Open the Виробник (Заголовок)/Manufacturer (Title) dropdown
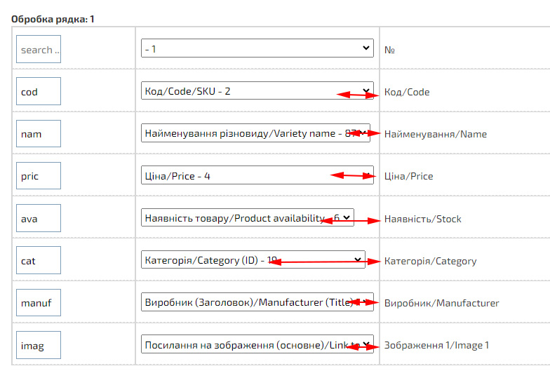Screen dimensions: 550x392 [x=257, y=302]
